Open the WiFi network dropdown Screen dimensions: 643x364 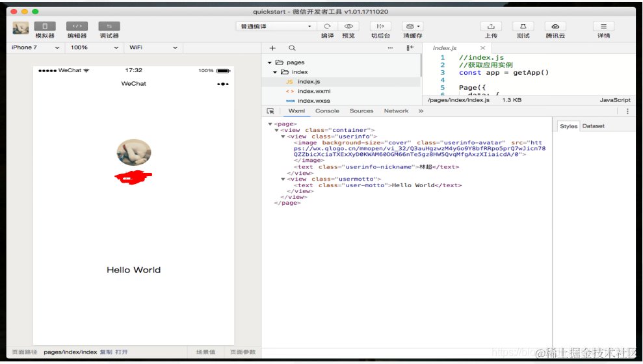click(153, 47)
